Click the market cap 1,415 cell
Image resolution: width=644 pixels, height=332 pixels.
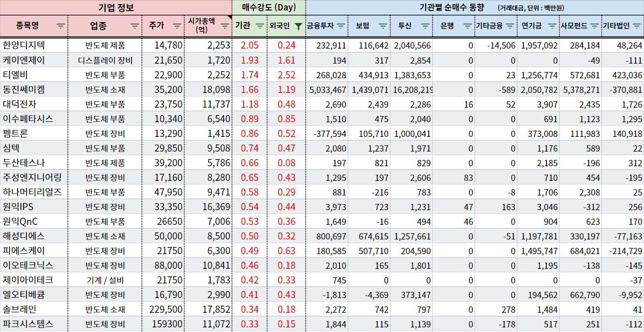208,133
